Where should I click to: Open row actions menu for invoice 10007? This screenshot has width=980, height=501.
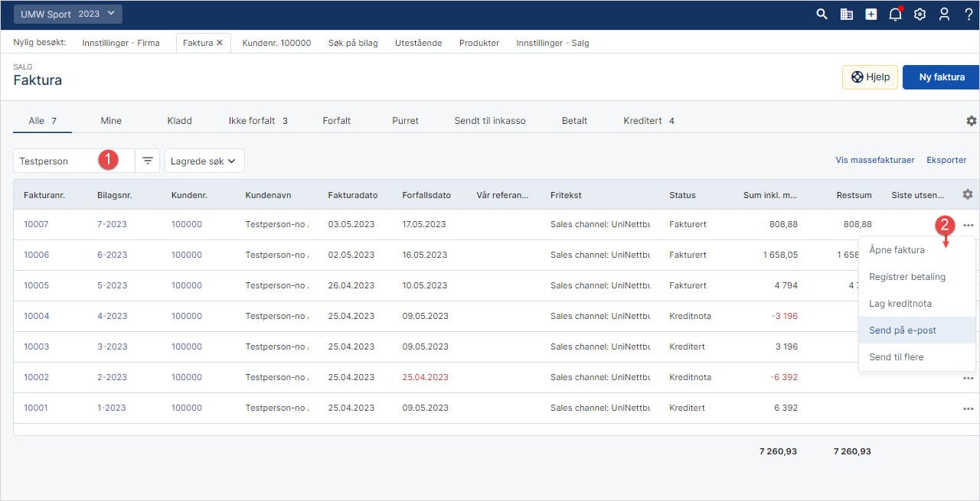(969, 225)
